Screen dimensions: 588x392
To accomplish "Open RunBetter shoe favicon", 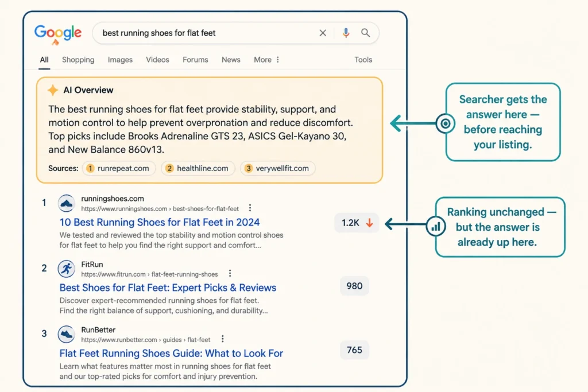I will coord(67,334).
